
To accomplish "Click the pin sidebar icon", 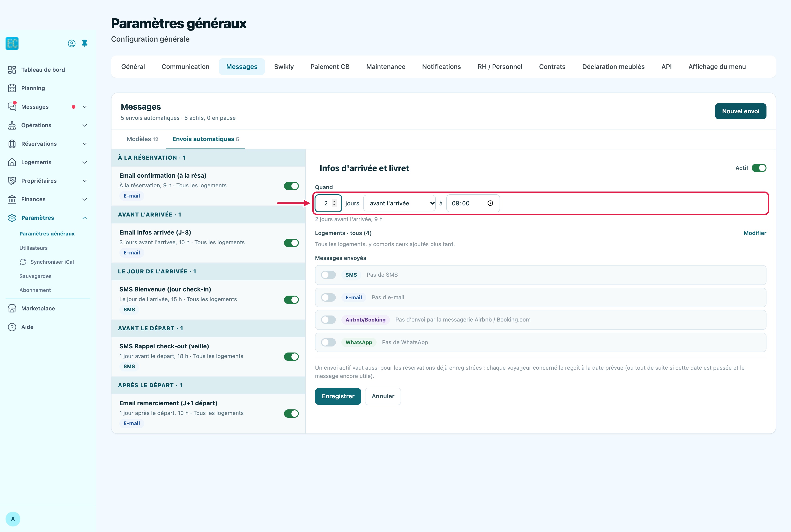I will [85, 43].
